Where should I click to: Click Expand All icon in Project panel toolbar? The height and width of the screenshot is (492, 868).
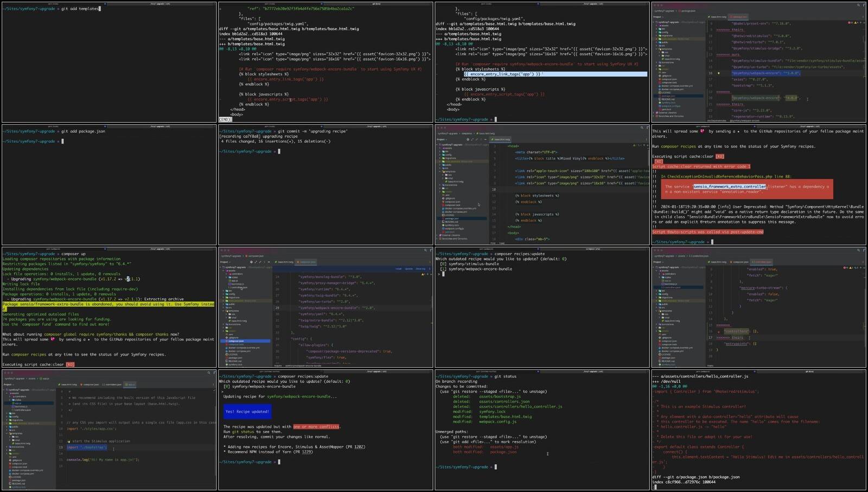(x=255, y=262)
